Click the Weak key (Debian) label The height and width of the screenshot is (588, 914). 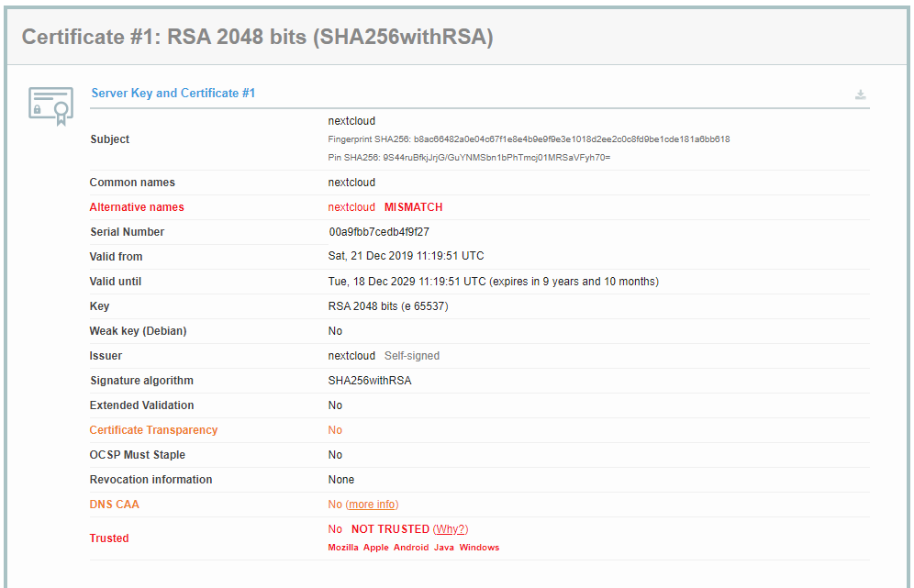(138, 331)
